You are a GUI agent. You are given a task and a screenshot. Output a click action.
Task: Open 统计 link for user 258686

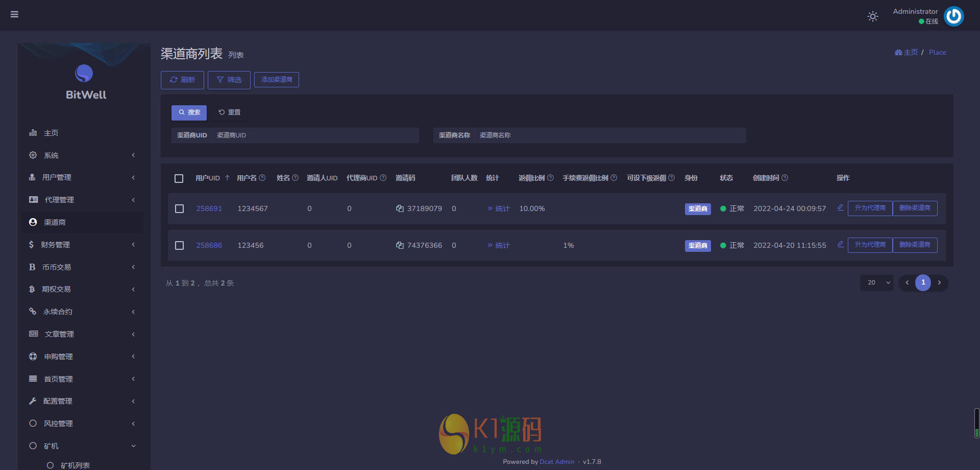pyautogui.click(x=499, y=245)
